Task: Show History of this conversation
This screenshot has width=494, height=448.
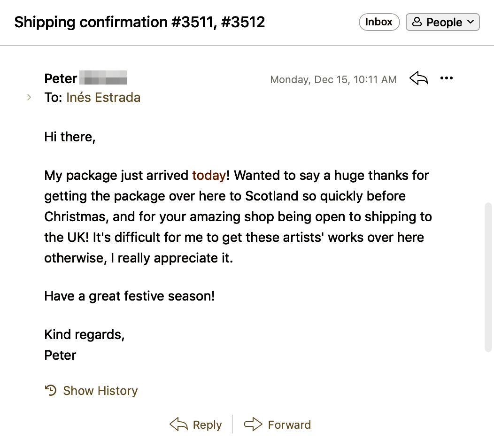Action: [100, 391]
